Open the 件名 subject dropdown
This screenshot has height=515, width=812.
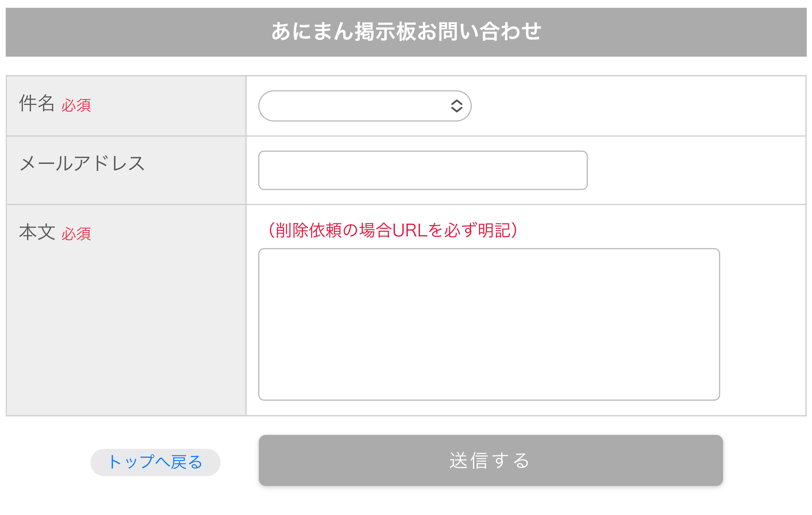[x=365, y=106]
